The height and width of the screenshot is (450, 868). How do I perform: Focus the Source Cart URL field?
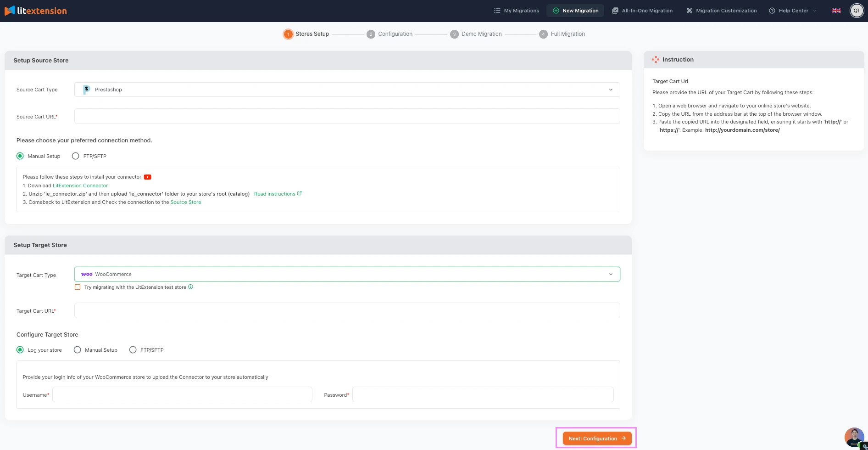347,116
